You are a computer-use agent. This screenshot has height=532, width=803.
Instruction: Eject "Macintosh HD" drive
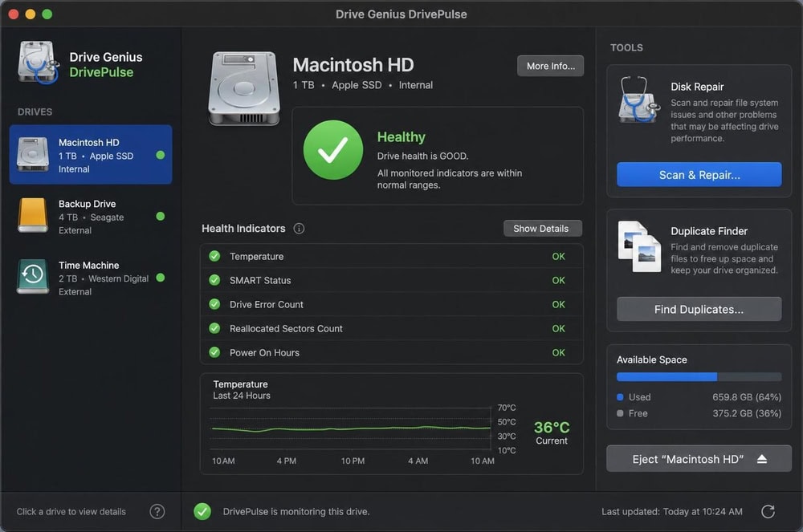point(699,459)
